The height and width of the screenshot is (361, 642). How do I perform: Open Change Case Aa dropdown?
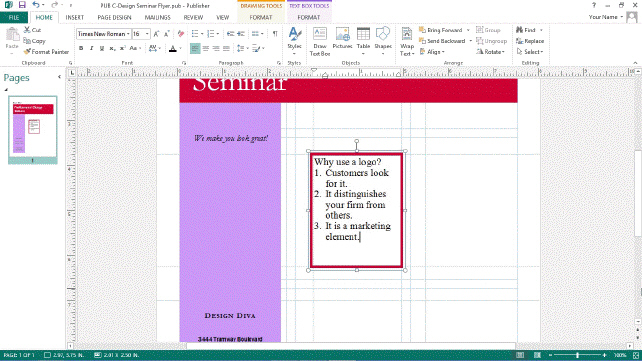(x=135, y=48)
